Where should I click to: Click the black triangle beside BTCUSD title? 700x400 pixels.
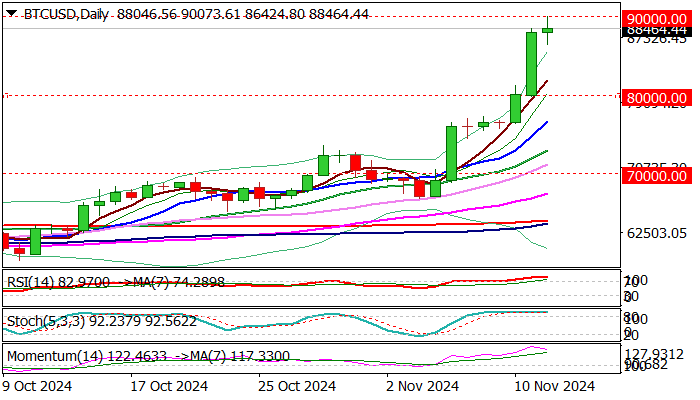[12, 13]
